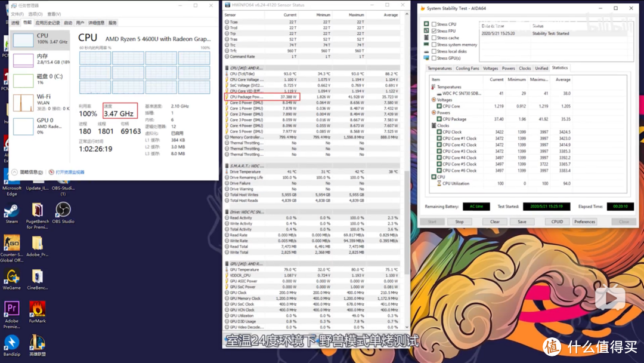Enable the Stress GPU(s) checkbox
The height and width of the screenshot is (363, 644).
point(434,59)
